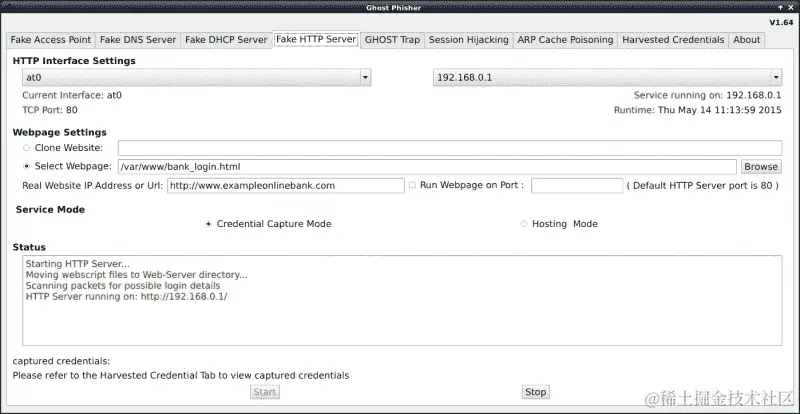
Task: Close the Ghost Phisher window
Action: click(x=791, y=8)
